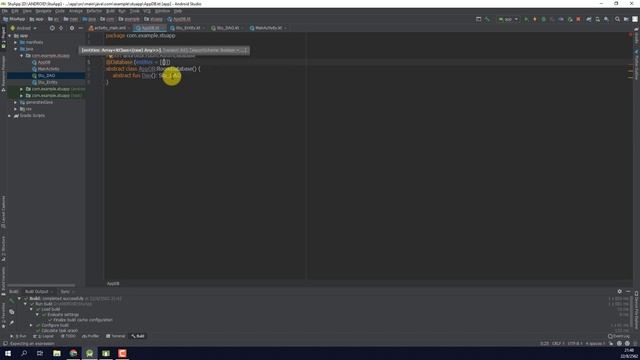Open Project panel settings gear

click(72, 28)
